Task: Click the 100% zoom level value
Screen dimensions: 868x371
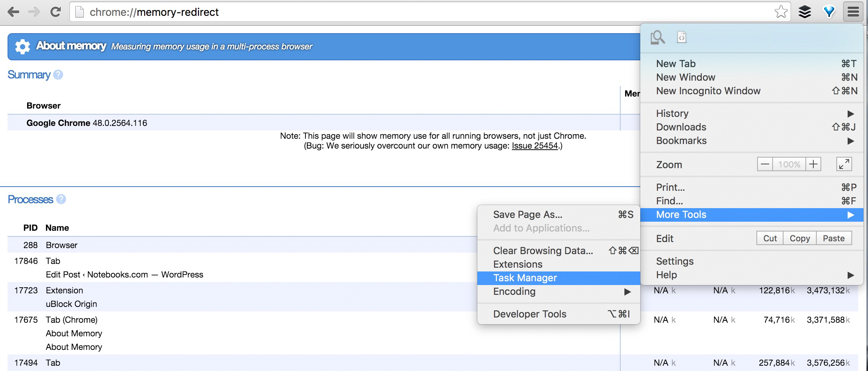Action: 789,164
